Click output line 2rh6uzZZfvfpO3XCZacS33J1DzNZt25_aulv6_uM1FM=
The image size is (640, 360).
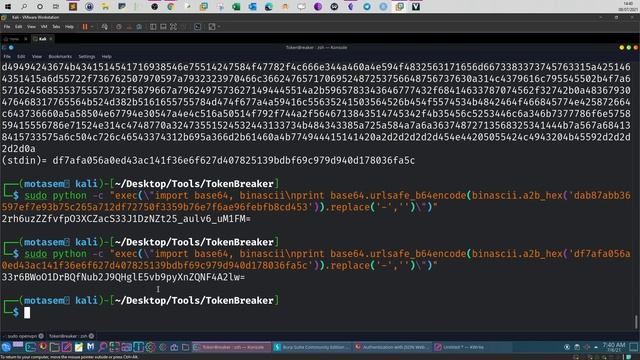point(126,219)
